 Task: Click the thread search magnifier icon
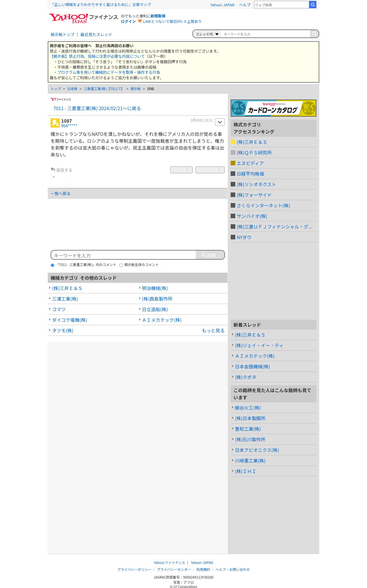pyautogui.click(x=314, y=34)
